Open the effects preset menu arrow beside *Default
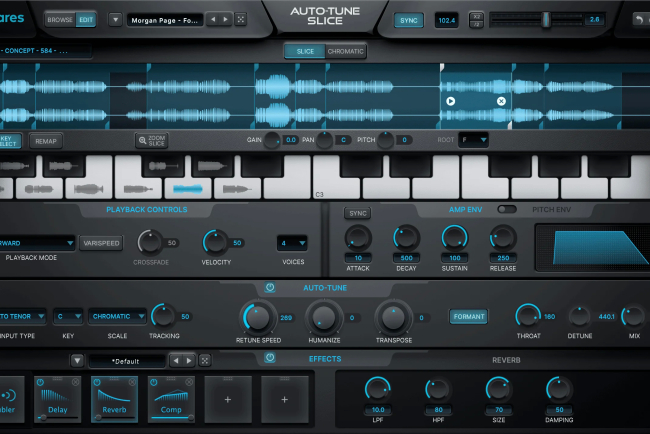 coord(77,361)
